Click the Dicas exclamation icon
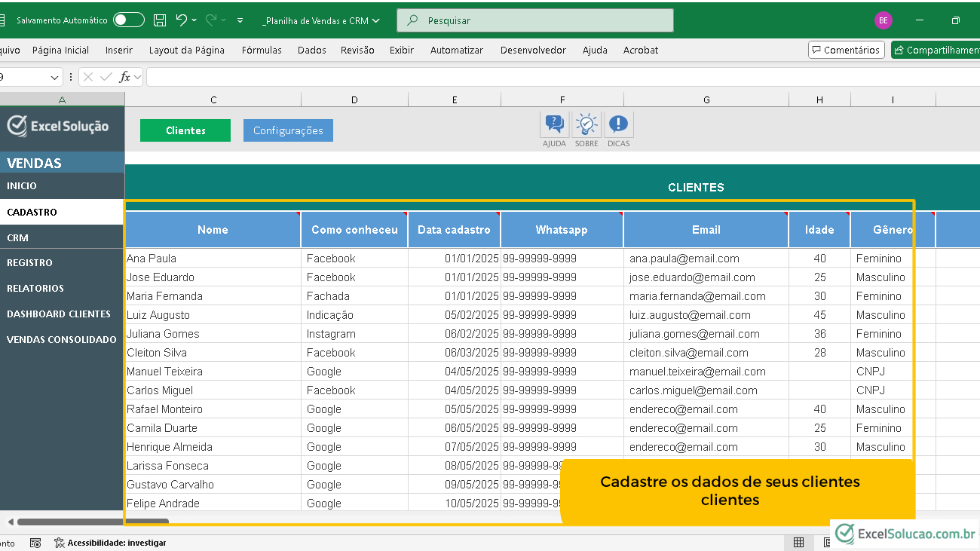The height and width of the screenshot is (551, 980). (x=618, y=124)
